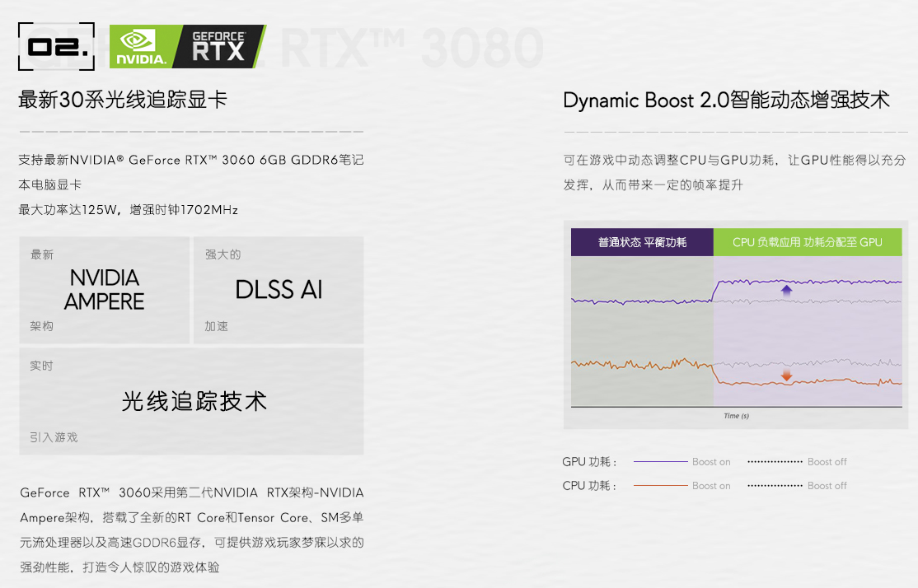Click the Dynamic Boost 2.0智能动态增强技术 heading

tap(726, 100)
